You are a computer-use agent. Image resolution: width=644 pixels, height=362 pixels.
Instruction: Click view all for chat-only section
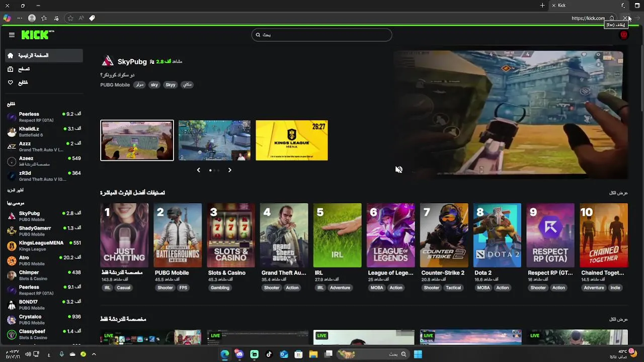(x=618, y=319)
